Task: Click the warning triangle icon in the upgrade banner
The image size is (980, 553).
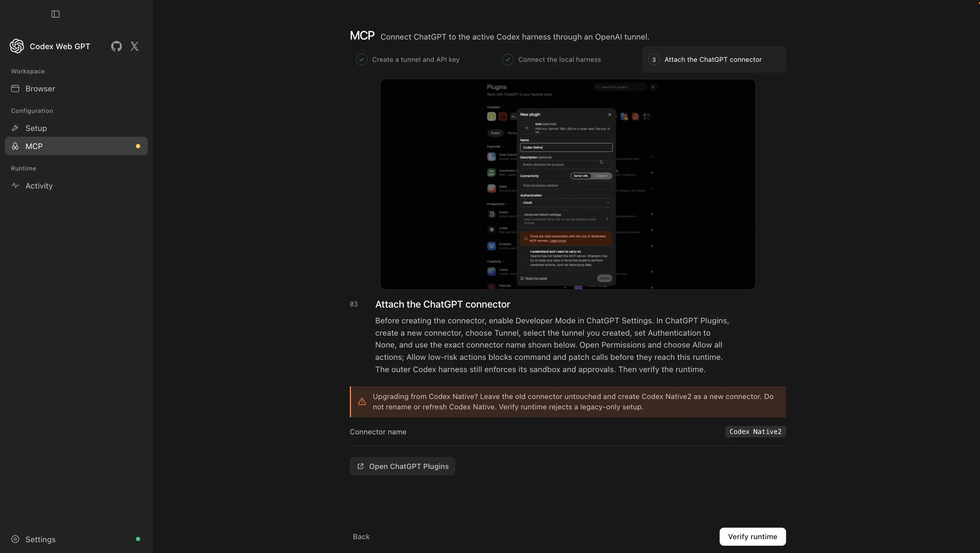Action: click(x=362, y=402)
